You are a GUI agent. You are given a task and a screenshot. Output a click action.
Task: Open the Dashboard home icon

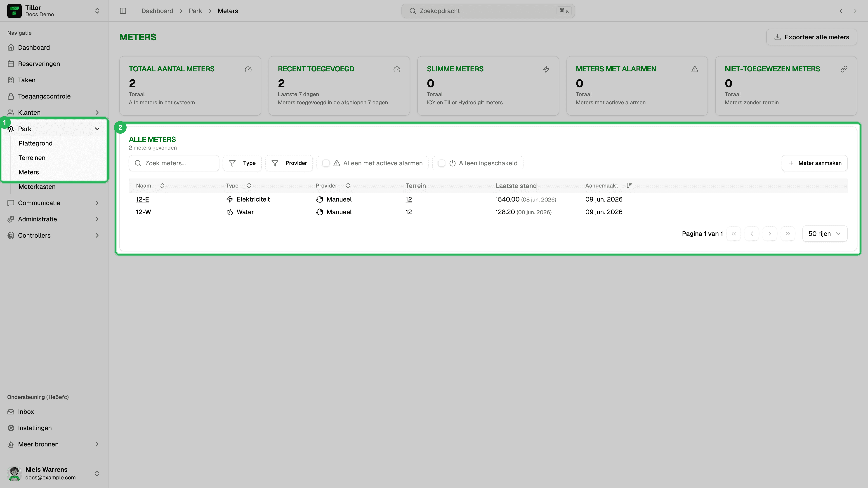[x=11, y=47]
